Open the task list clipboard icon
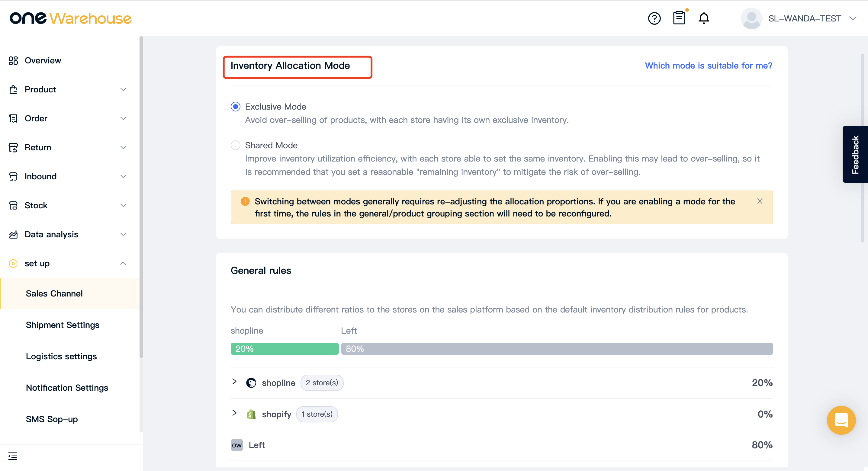 tap(679, 18)
